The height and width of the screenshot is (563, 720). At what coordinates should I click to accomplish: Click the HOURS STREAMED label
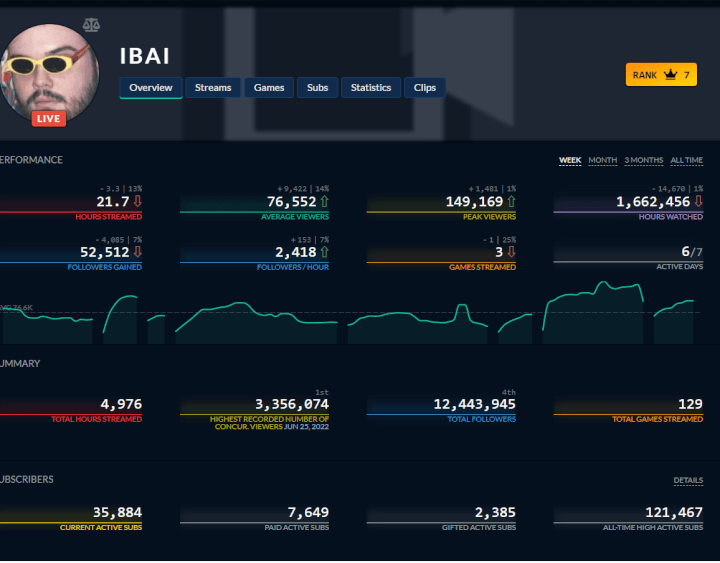pos(109,217)
